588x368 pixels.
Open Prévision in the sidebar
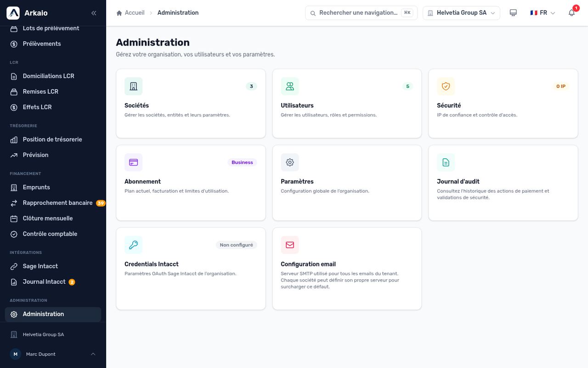coord(53,155)
